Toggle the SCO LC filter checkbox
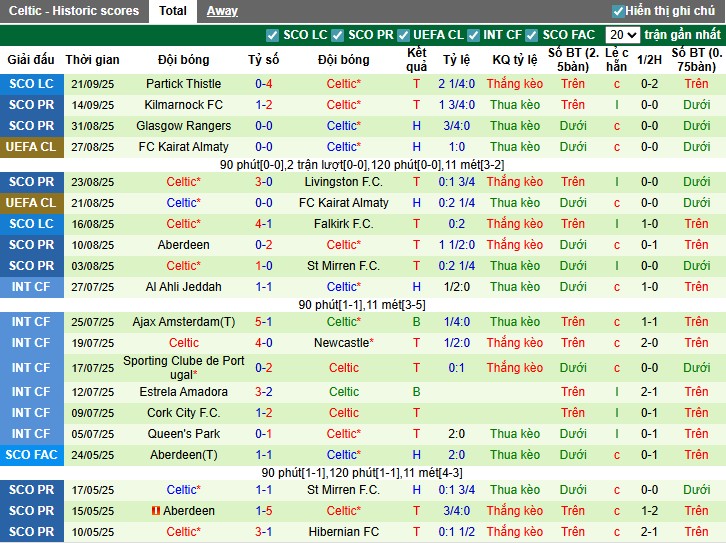This screenshot has height=543, width=726. [272, 35]
